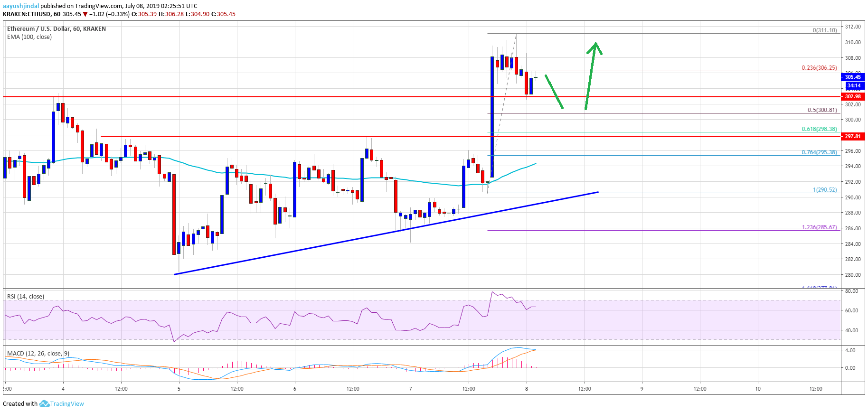This screenshot has width=868, height=412.
Task: Click the RSI 80.00 axis value
Action: 851,291
